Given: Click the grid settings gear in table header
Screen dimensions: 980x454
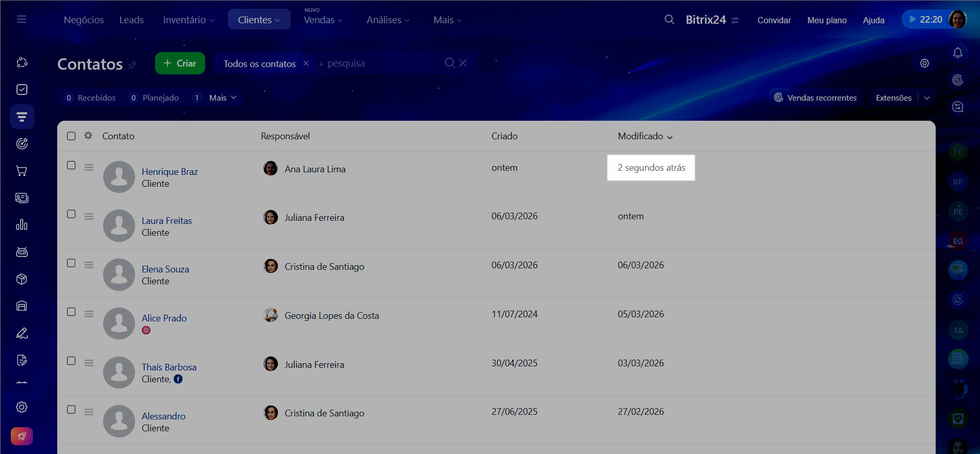Looking at the screenshot, I should (88, 136).
